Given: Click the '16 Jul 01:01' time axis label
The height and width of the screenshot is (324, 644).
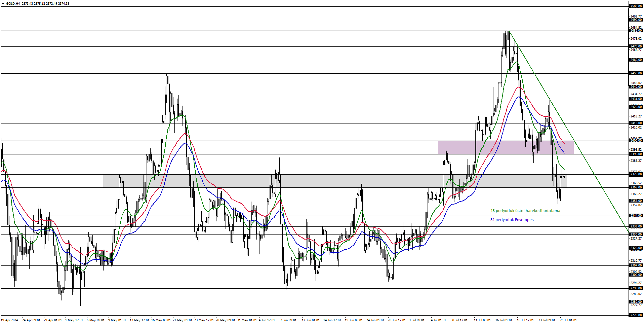Looking at the screenshot, I should point(504,320).
